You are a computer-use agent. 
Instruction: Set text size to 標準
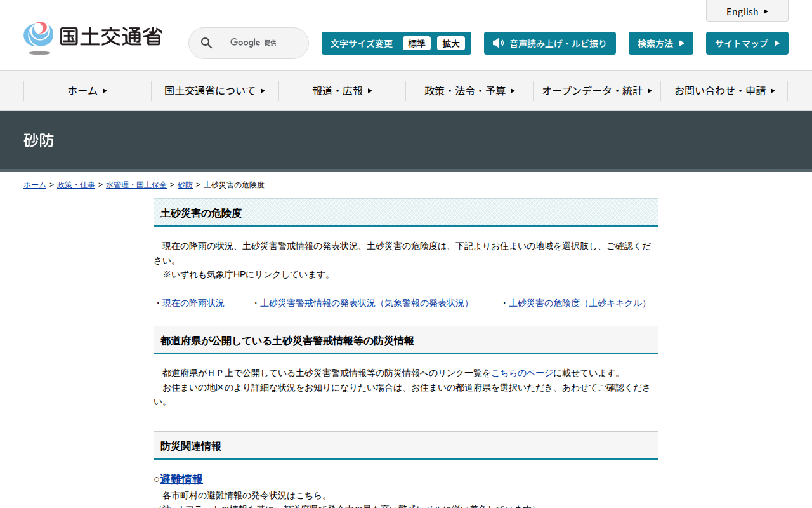[x=416, y=43]
